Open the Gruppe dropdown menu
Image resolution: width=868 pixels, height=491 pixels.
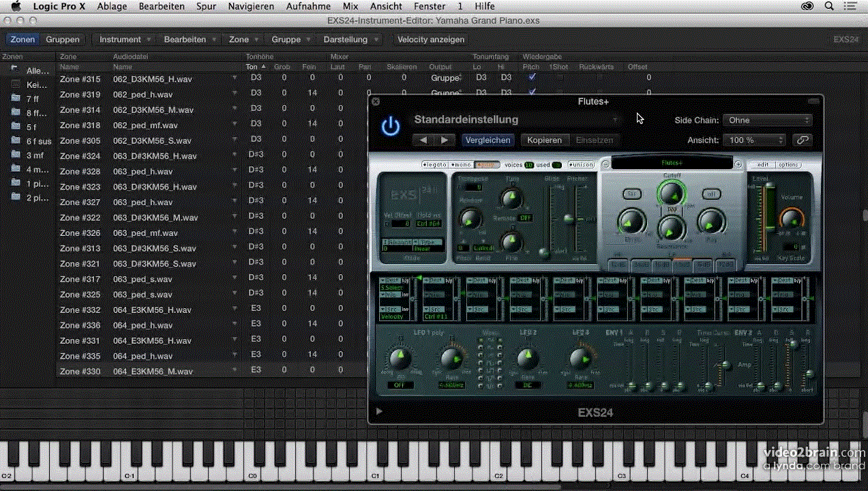coord(291,40)
